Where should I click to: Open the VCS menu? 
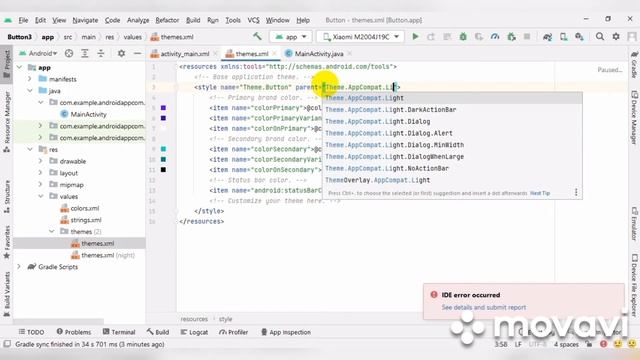[x=253, y=20]
